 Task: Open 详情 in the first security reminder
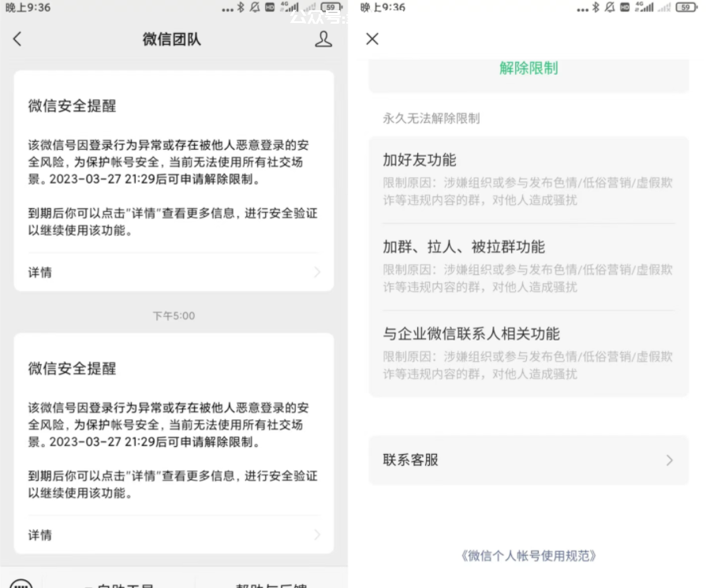174,272
